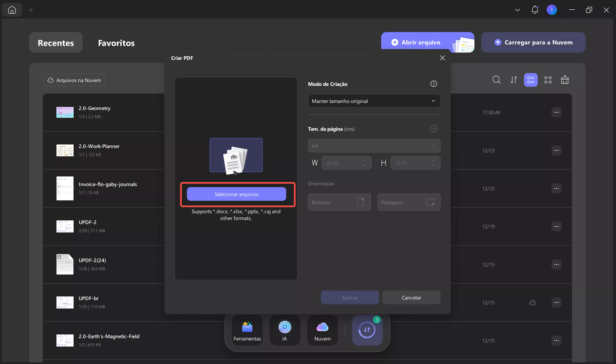The image size is (616, 364).
Task: Click the Cancelar button
Action: [411, 298]
